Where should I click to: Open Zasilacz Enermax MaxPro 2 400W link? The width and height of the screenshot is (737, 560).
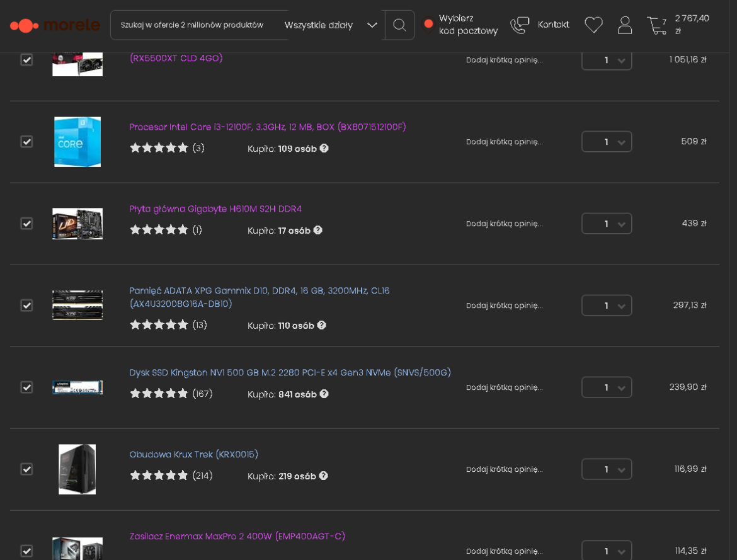[x=237, y=536]
